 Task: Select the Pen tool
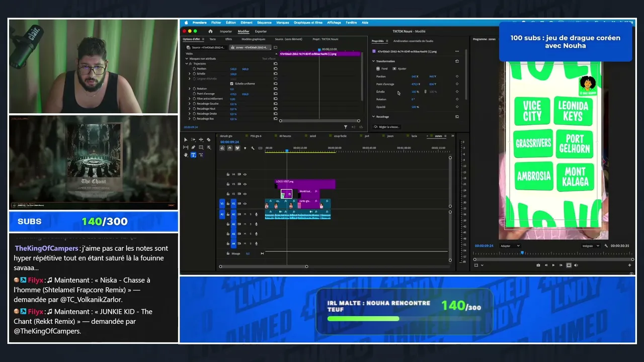[x=193, y=147]
